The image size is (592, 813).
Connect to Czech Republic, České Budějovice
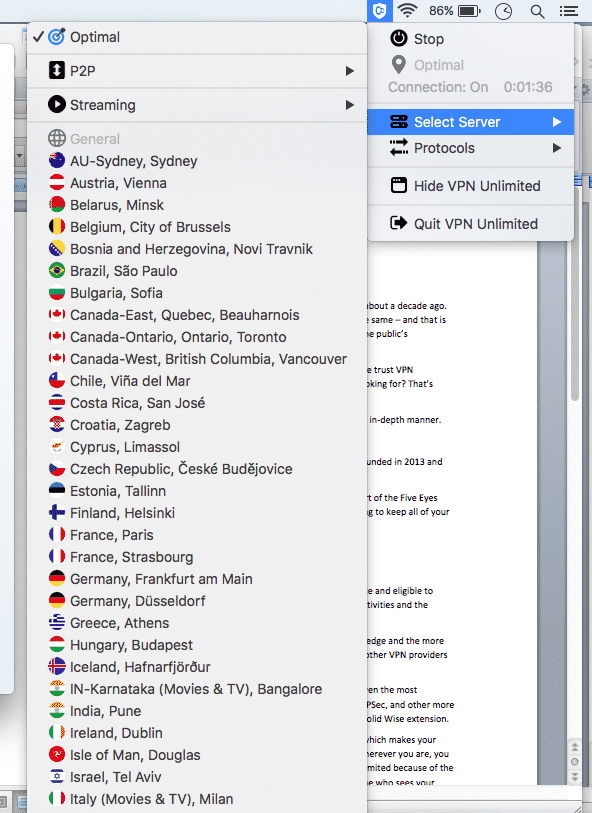(x=197, y=469)
